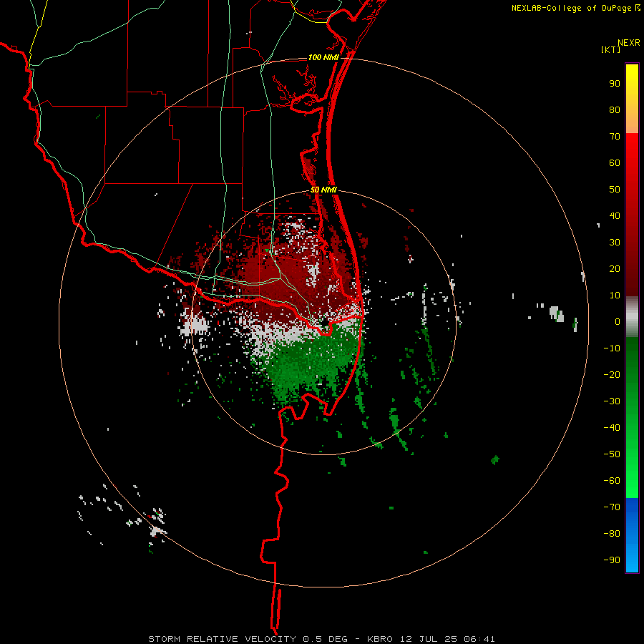
Task: Click the positive 60 knot scale label
Action: point(615,163)
